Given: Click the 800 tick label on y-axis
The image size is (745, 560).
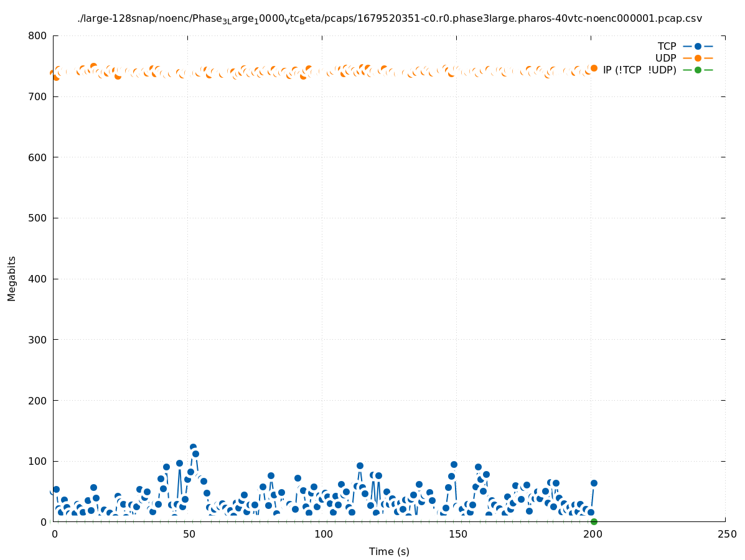Looking at the screenshot, I should click(37, 36).
